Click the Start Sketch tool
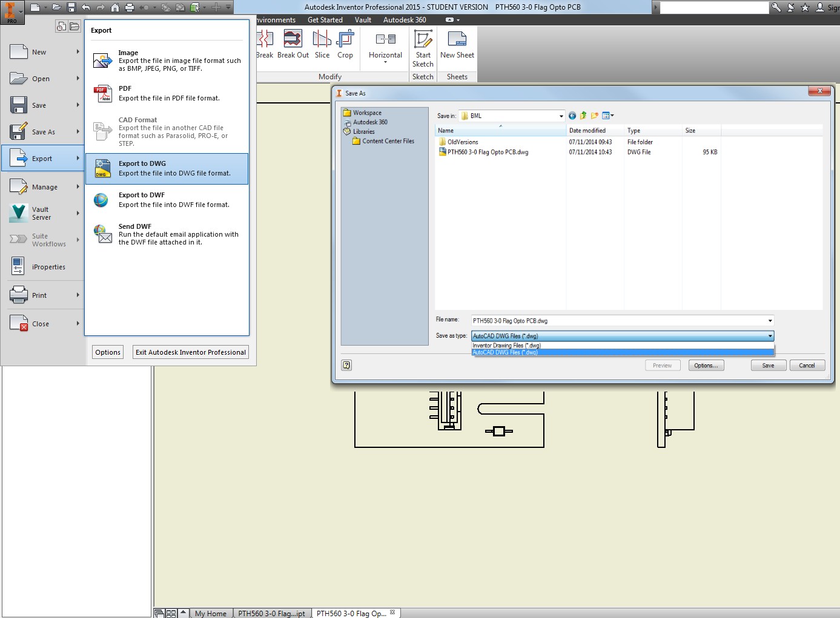This screenshot has height=618, width=840. [423, 48]
